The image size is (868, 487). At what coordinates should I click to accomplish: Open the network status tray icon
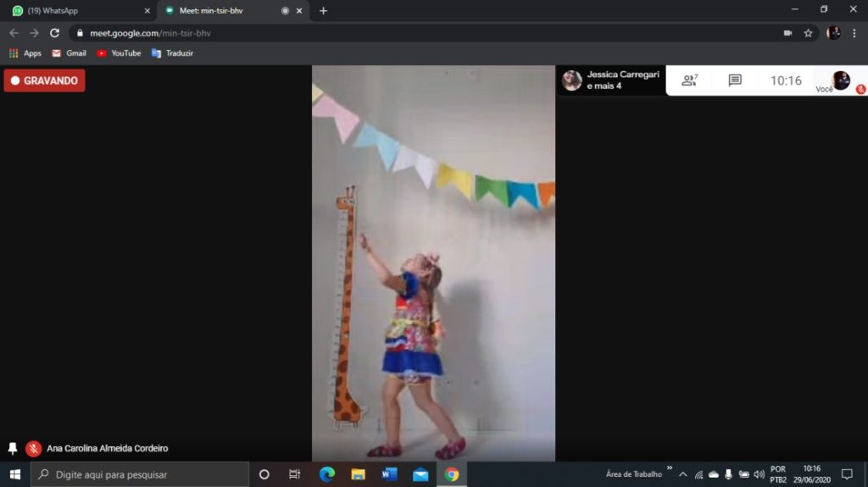click(698, 474)
